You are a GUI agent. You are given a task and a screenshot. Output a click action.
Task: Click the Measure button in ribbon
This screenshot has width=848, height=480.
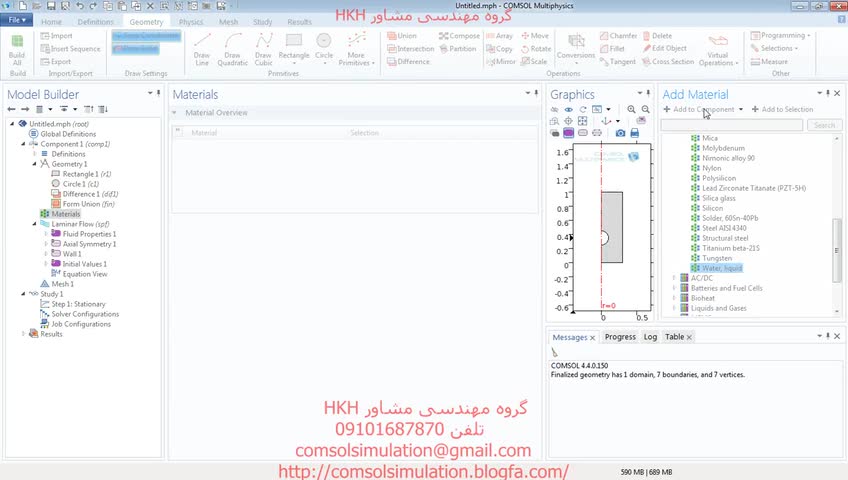pyautogui.click(x=769, y=62)
